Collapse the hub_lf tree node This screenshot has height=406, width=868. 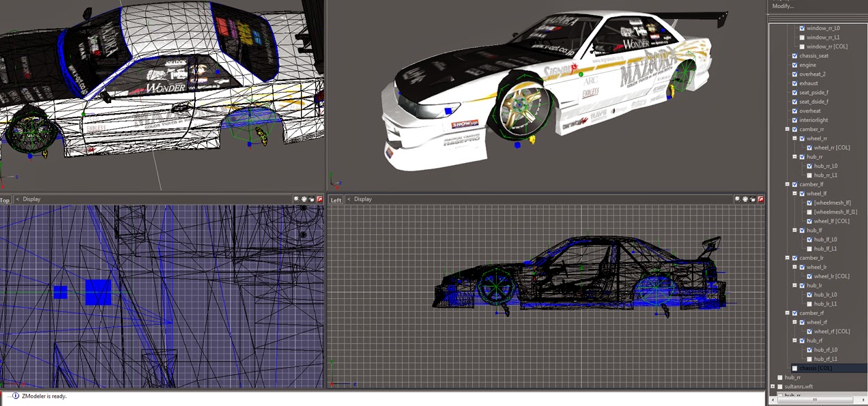click(x=794, y=231)
